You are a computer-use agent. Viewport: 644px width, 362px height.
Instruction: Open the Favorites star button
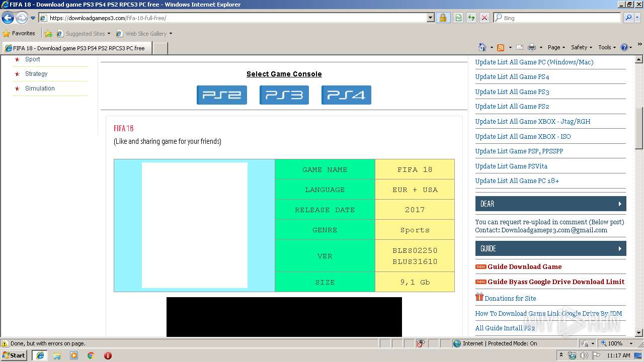tap(19, 33)
